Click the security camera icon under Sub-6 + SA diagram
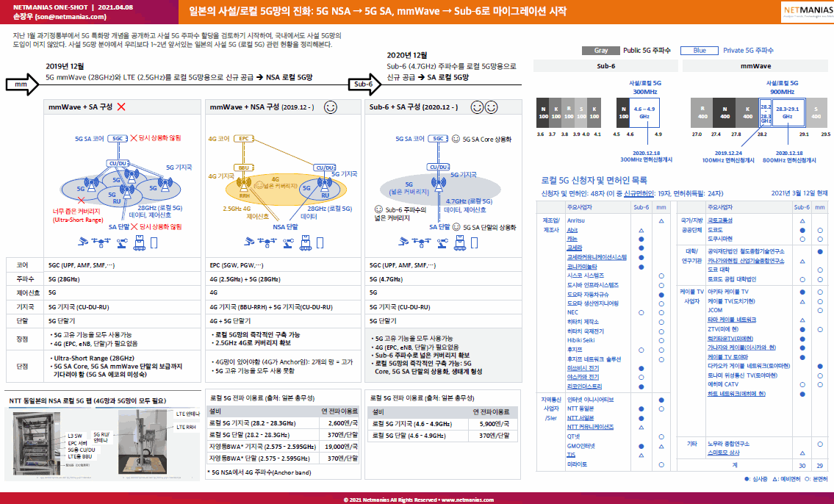Image resolution: width=834 pixels, height=504 pixels. point(403,242)
